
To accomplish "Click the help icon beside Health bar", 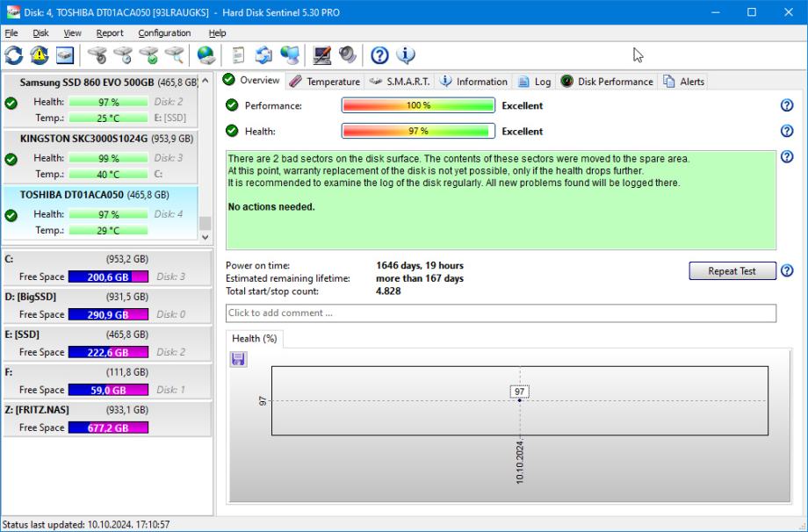I will coord(787,131).
